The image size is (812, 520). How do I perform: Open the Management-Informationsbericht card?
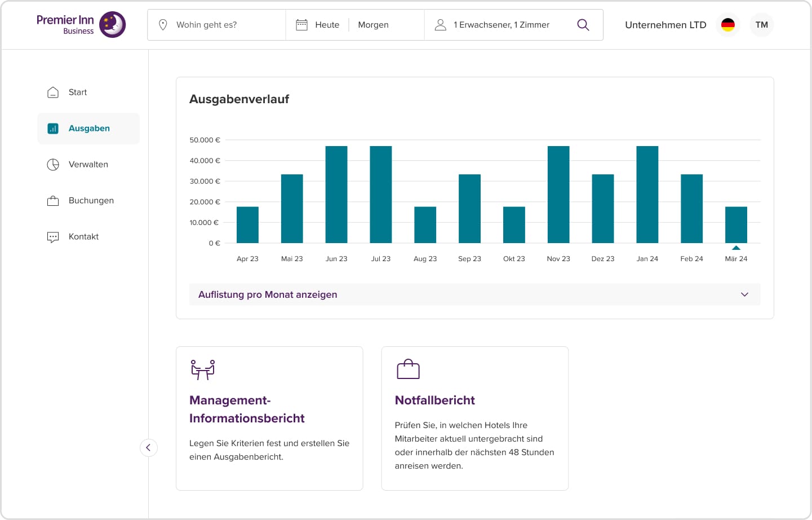247,409
